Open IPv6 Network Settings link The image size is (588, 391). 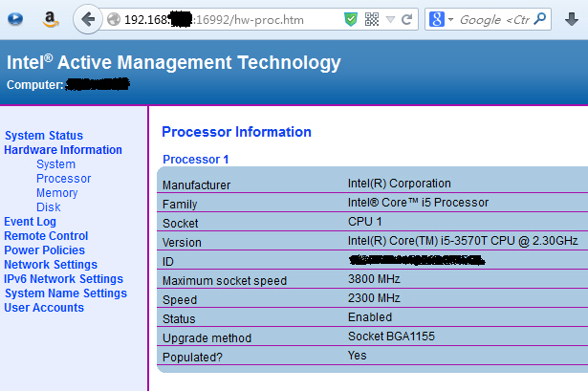click(63, 279)
